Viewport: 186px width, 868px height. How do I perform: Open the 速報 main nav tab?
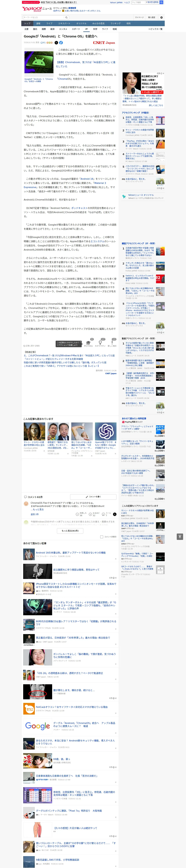[x=38, y=24]
